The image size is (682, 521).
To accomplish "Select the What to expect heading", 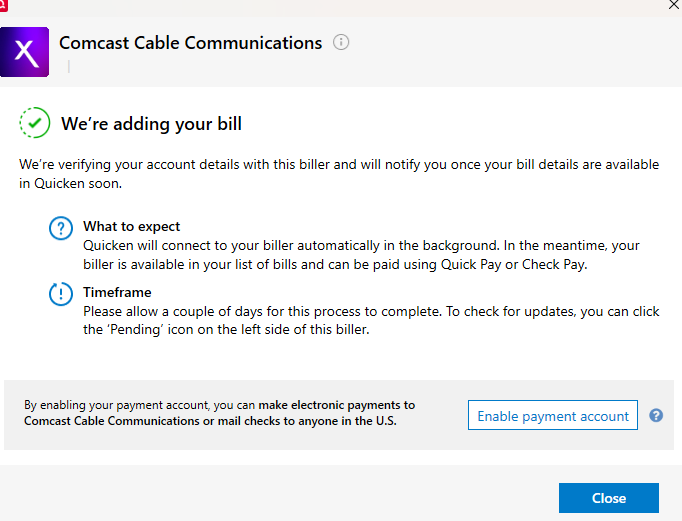I will click(131, 227).
